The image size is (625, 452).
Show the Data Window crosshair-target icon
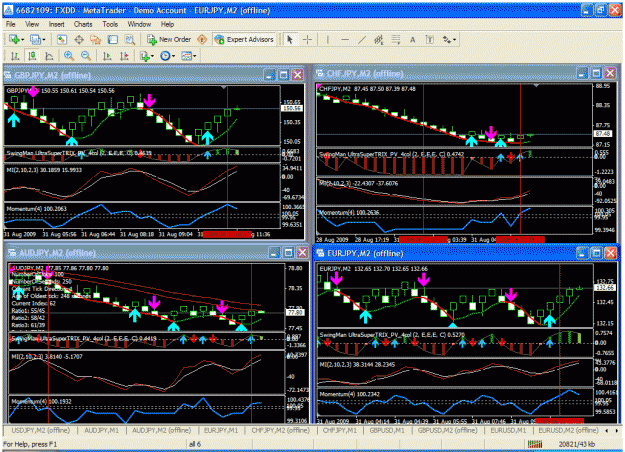tap(79, 39)
